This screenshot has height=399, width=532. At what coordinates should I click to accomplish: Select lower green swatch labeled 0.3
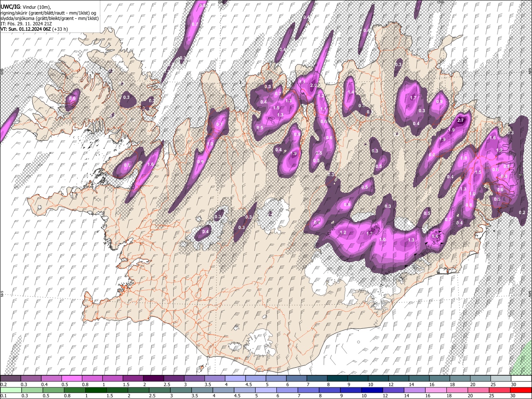pos(32,390)
